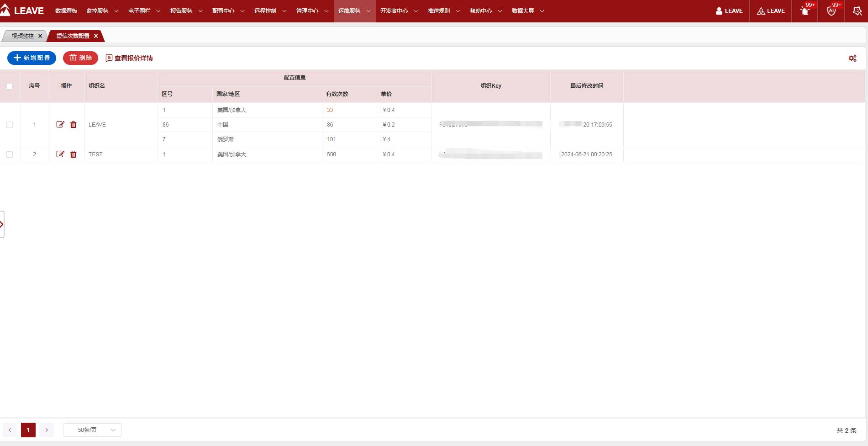Click edit icon for LEAVE organization row
Screen dimensions: 868x446
point(60,124)
